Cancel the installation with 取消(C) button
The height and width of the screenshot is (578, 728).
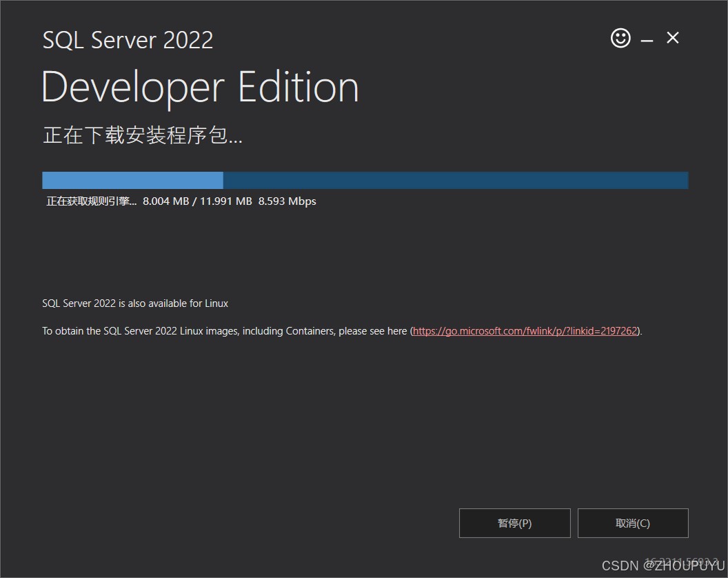pyautogui.click(x=632, y=523)
